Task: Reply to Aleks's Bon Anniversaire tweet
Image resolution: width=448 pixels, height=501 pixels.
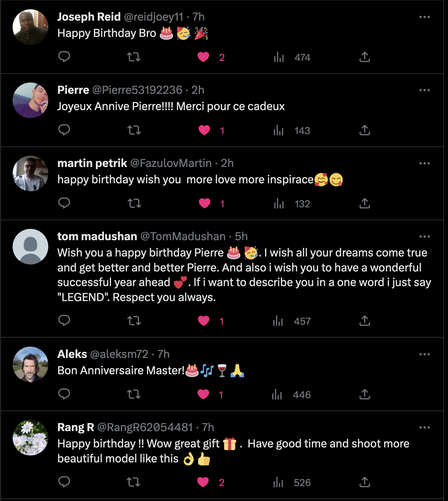Action: coord(64,394)
